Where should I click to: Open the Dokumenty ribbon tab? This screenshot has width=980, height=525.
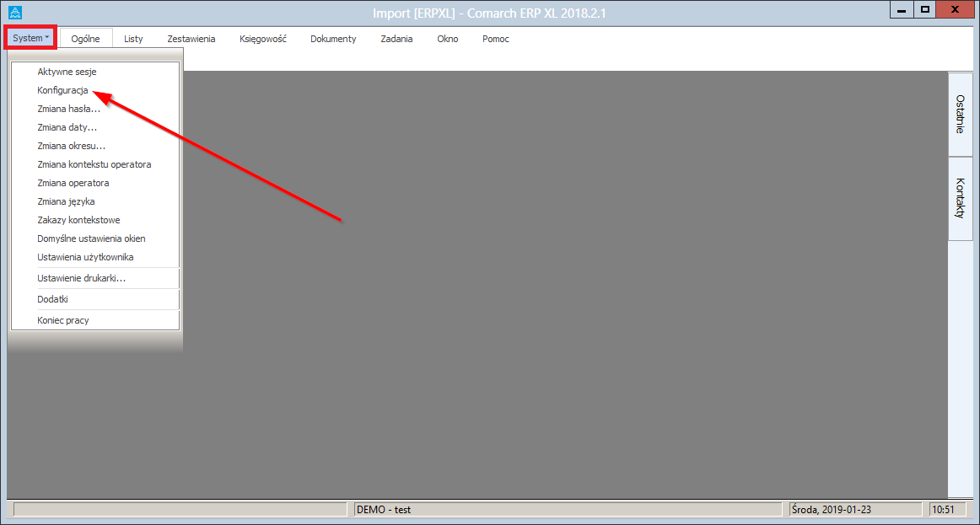tap(333, 39)
